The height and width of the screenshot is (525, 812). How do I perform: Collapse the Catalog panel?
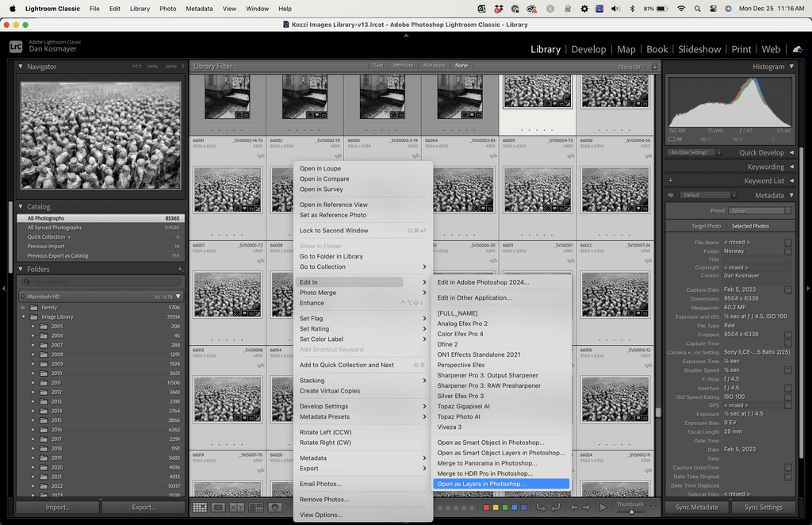coord(21,206)
